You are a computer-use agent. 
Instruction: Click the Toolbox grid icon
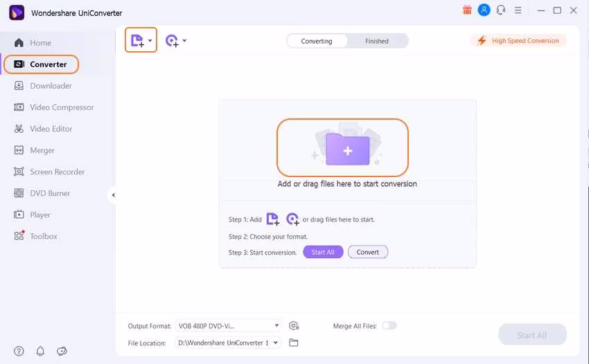[x=19, y=236]
